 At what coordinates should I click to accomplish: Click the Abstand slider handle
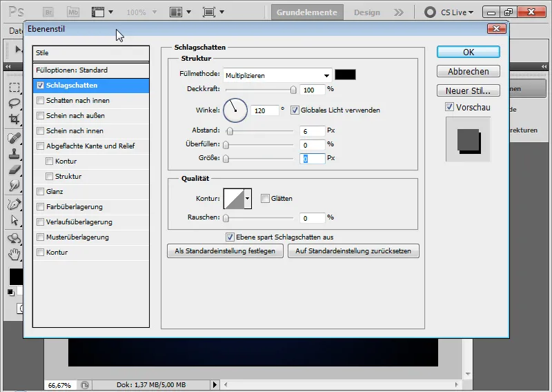(230, 131)
